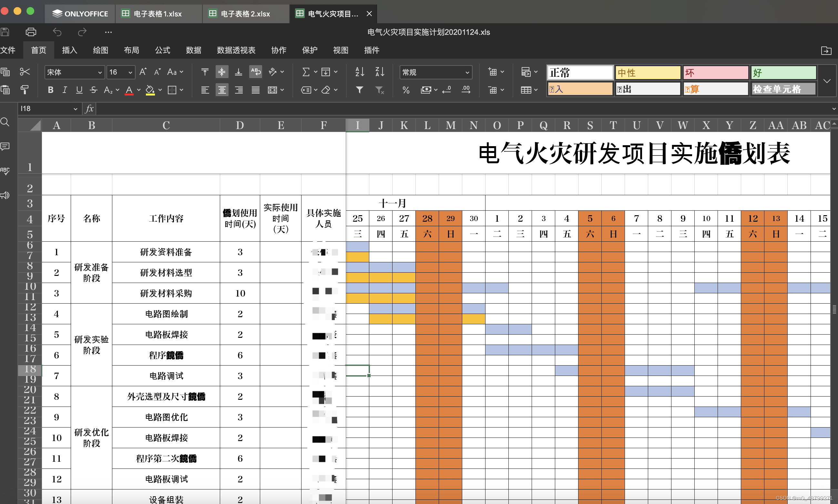
Task: Toggle Italic formatting
Action: [65, 90]
